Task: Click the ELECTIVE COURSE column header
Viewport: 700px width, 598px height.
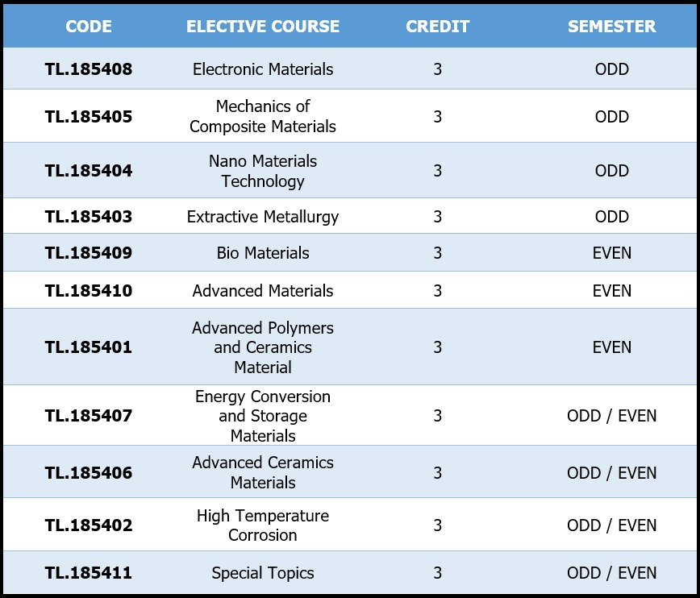Action: (263, 26)
